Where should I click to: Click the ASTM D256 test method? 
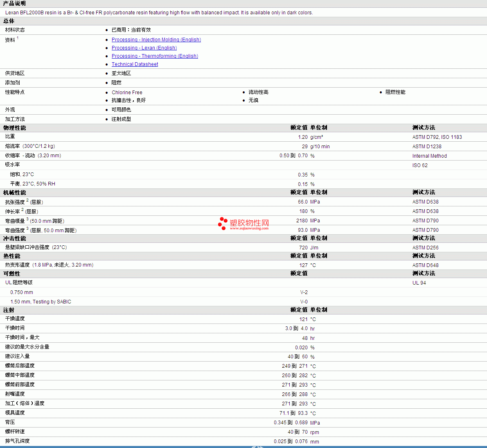(x=426, y=248)
